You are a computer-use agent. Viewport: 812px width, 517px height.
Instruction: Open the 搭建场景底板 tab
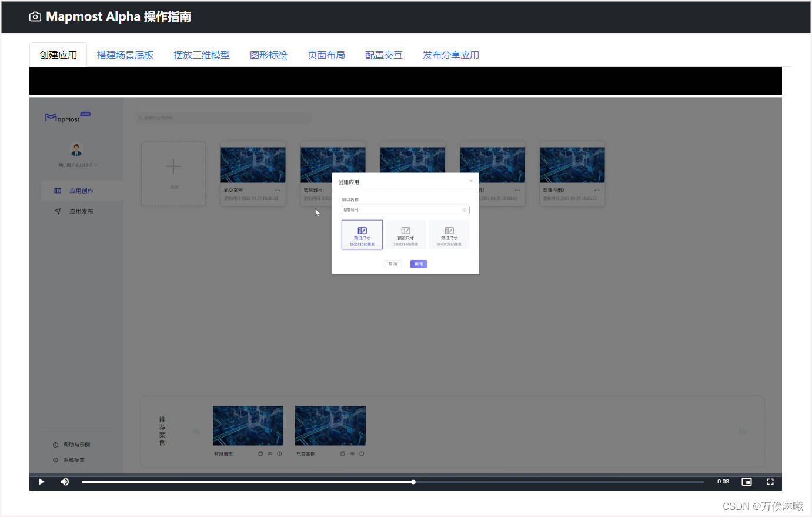point(125,55)
